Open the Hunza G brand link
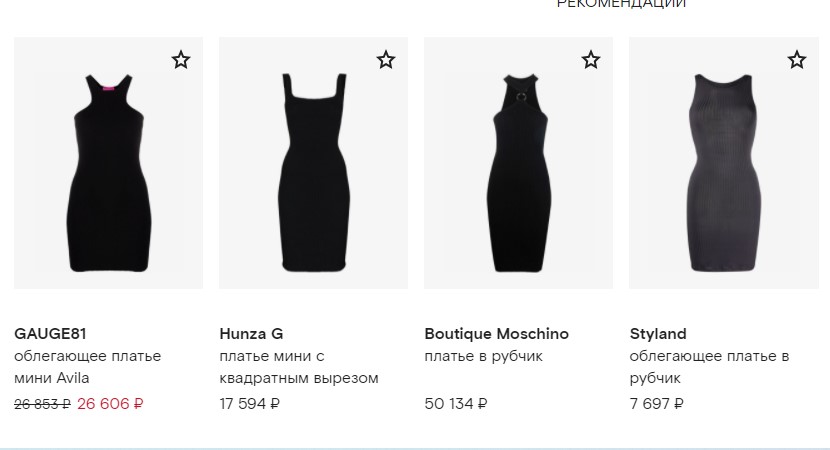Viewport: 830px width, 450px height. pos(251,334)
